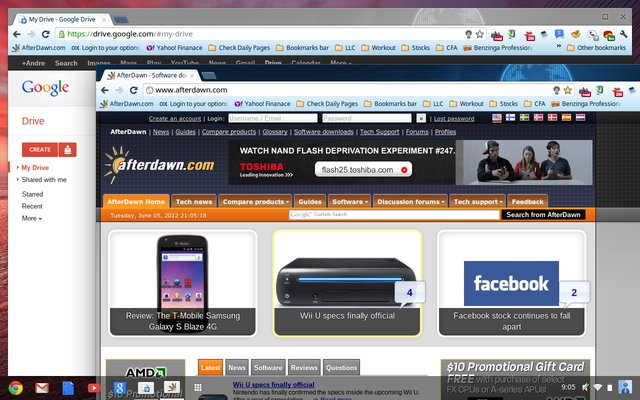Open Chrome from the shelf launcher
640x400 pixels.
point(16,387)
